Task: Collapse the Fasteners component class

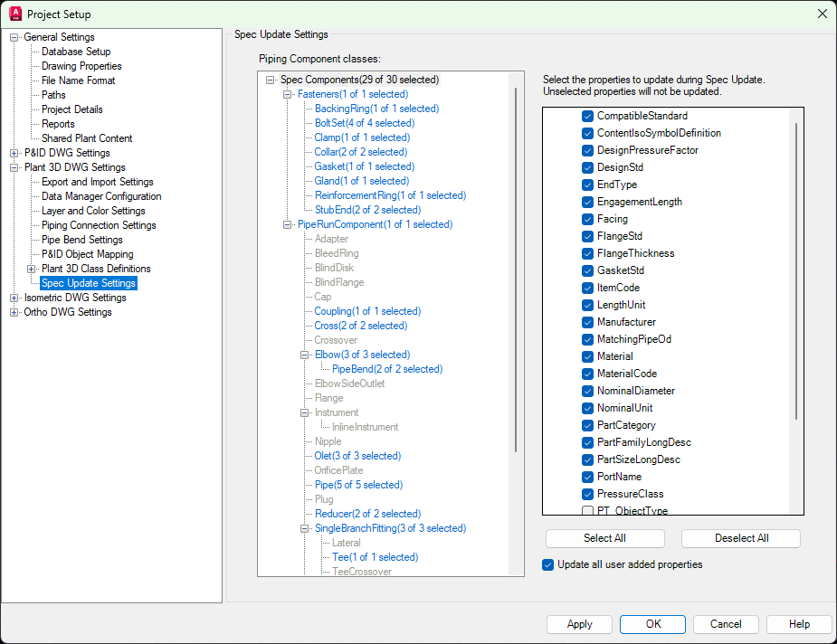Action: [x=288, y=94]
